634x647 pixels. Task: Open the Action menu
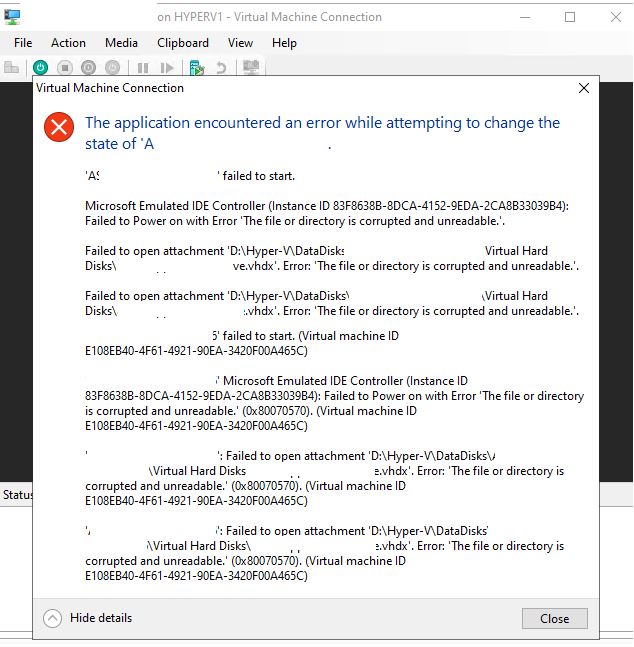click(x=68, y=43)
